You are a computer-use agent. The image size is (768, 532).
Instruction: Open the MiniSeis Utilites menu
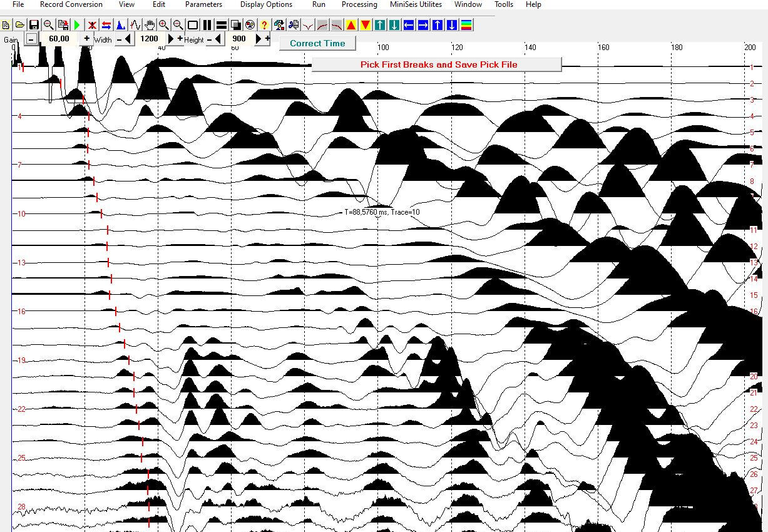click(x=416, y=4)
